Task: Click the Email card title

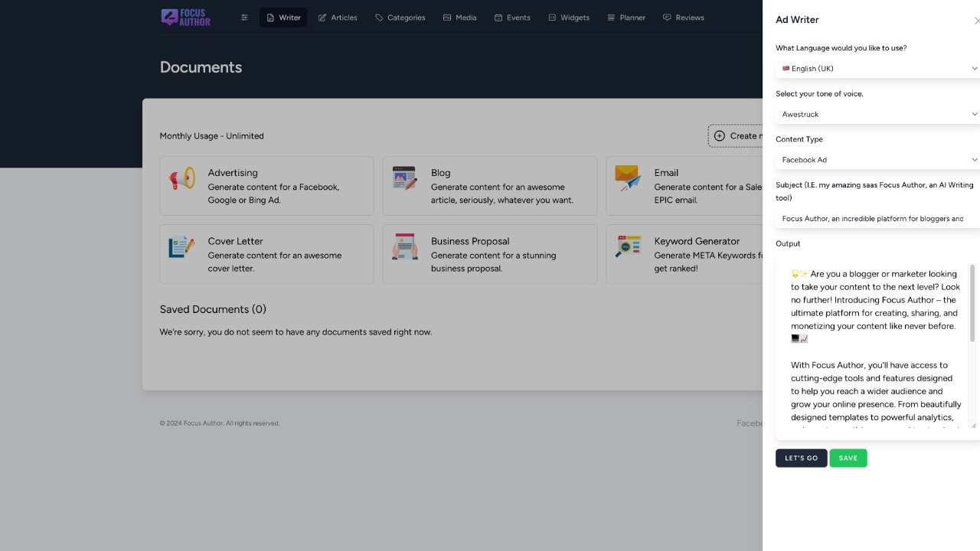Action: (666, 173)
